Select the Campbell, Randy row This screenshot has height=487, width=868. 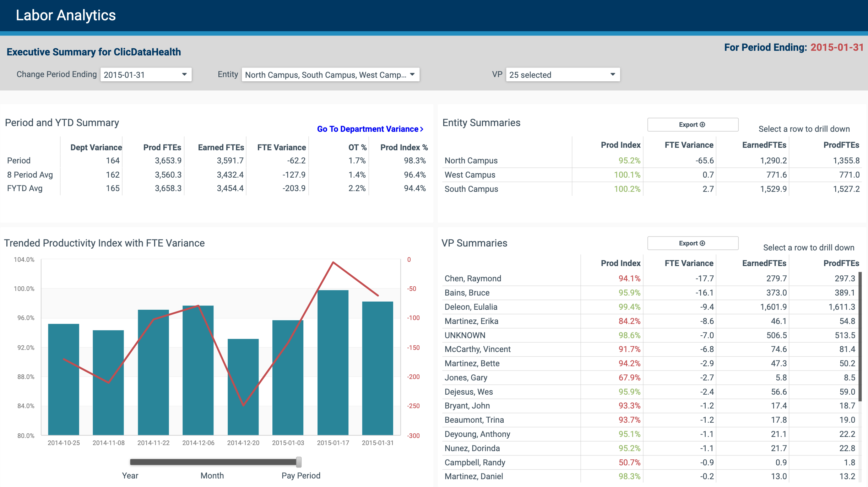pos(650,462)
